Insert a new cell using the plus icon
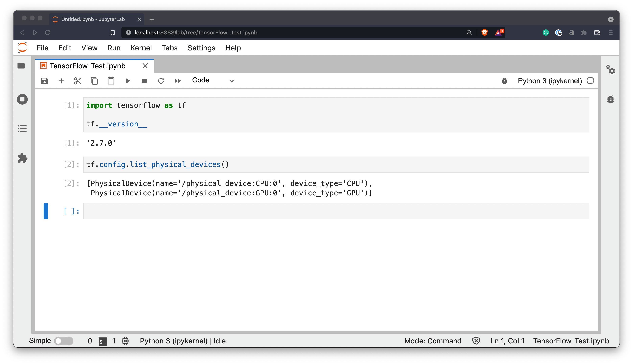Screen dimensions: 633x364 (x=61, y=81)
